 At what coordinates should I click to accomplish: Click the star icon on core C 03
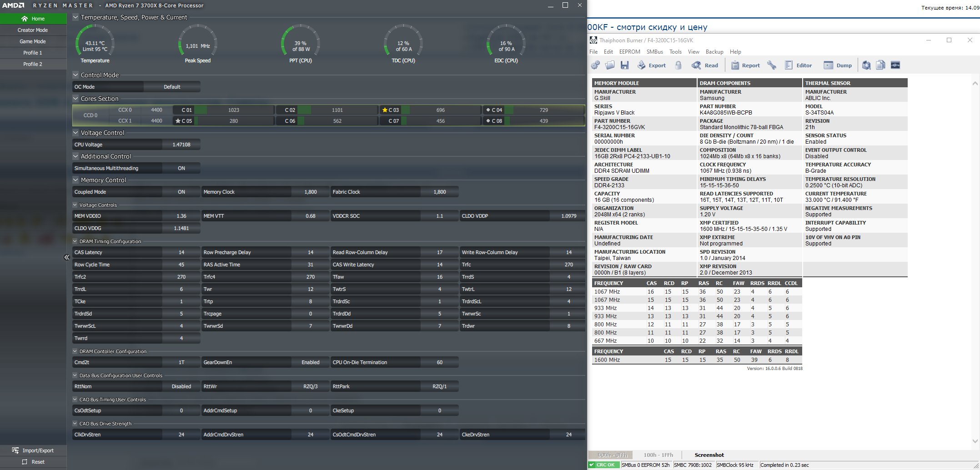[385, 110]
